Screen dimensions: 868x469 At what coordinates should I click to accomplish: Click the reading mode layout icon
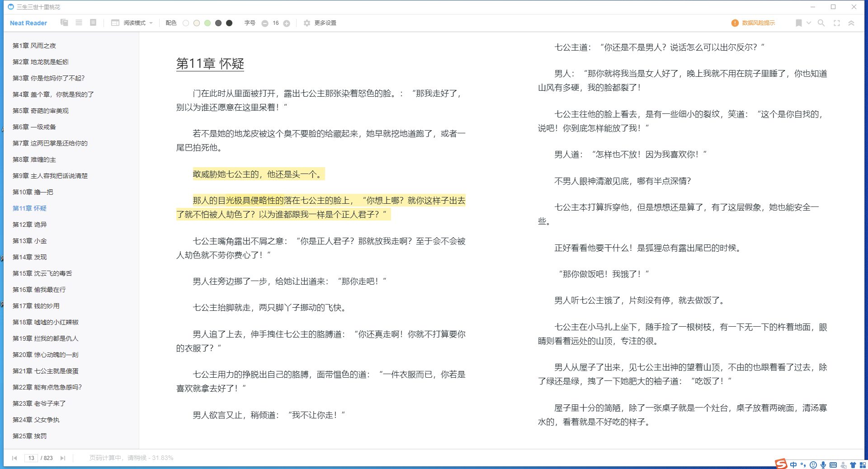tap(115, 23)
